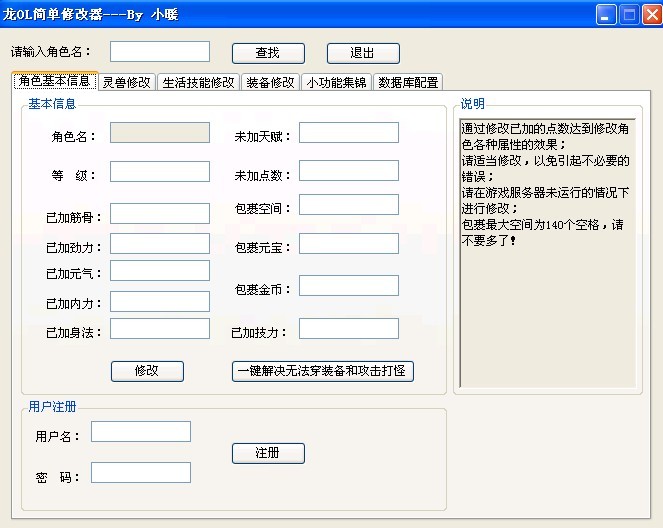Focus the 未加天赋 input field
Screen dimensions: 663x528
click(x=349, y=132)
